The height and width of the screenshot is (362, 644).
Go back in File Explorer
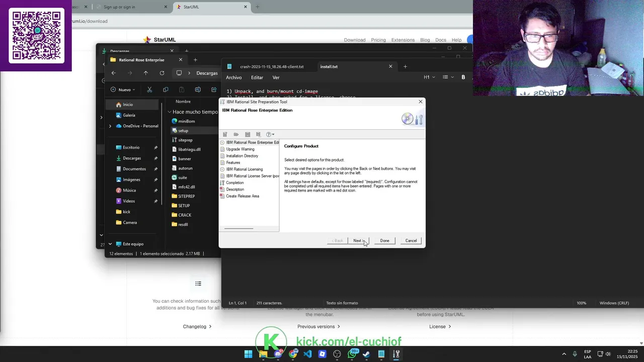[113, 73]
